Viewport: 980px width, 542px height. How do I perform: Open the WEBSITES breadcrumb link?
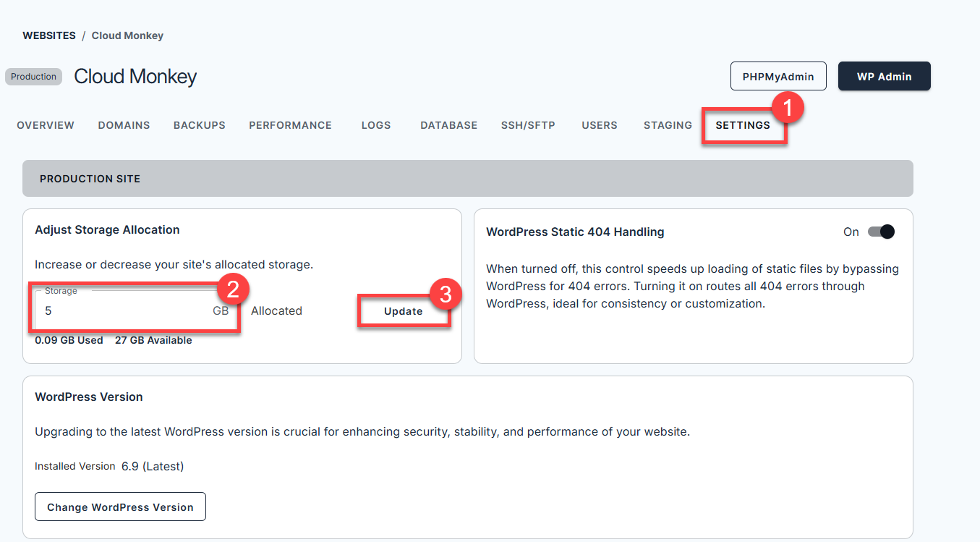(x=48, y=35)
